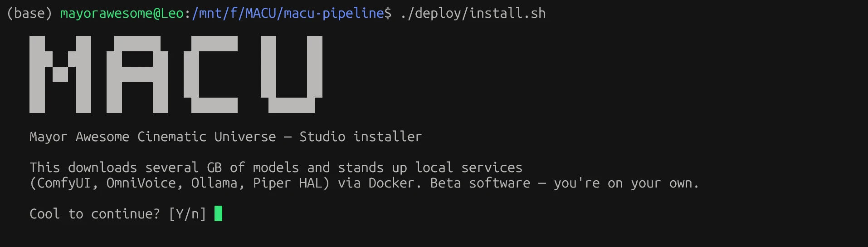Click the "Mayor Awesome Cinematic Universe — Studio installer" line
Viewport: 868px width, 247px height.
[x=226, y=137]
